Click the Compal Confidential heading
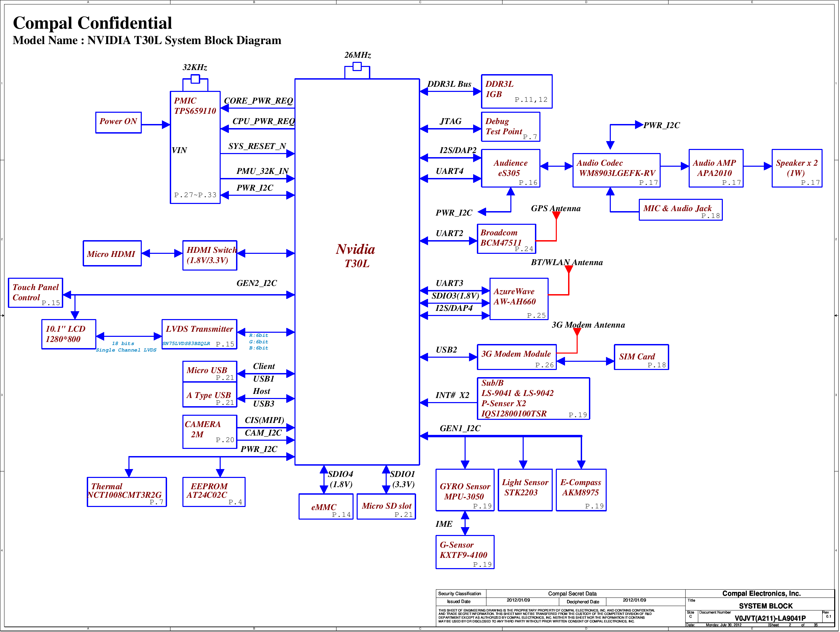Viewport: 840px width, 632px height. pos(92,23)
